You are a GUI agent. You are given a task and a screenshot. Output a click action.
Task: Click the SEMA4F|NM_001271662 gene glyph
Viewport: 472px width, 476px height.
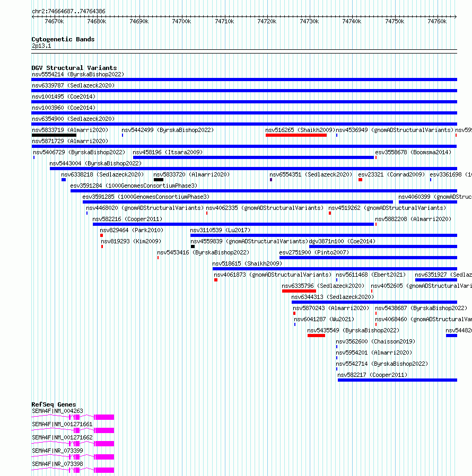click(x=73, y=444)
